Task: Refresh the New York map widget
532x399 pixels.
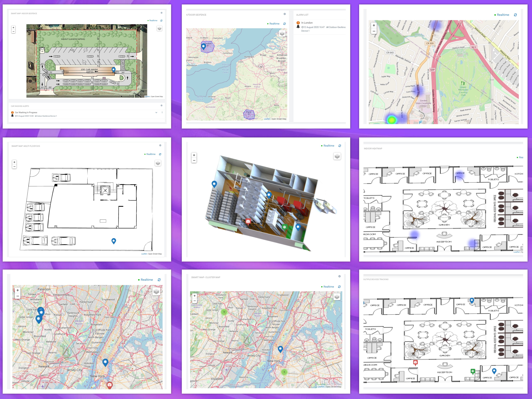Action: (159, 280)
